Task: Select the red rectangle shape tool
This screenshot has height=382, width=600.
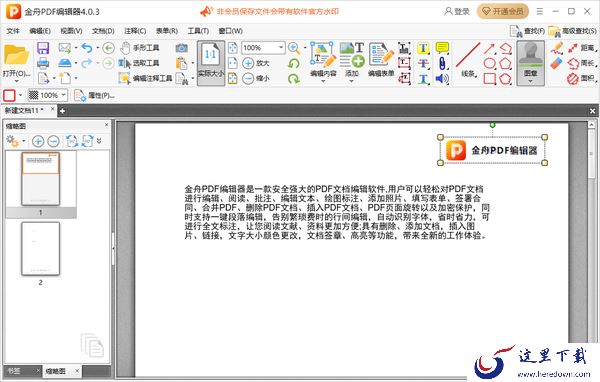Action: pyautogui.click(x=489, y=79)
